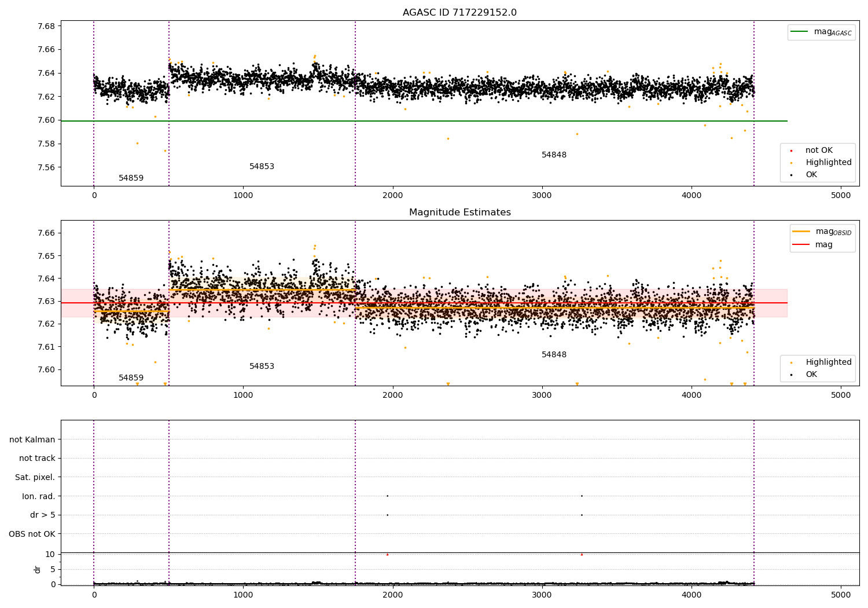Click the Ion. rad. dot near x=2000
This screenshot has width=868, height=608.
coord(387,496)
